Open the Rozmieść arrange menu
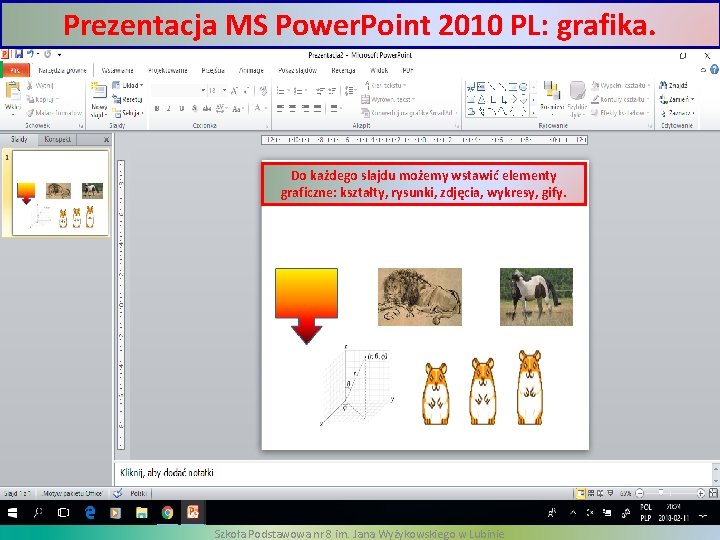This screenshot has height=540, width=720. point(551,97)
